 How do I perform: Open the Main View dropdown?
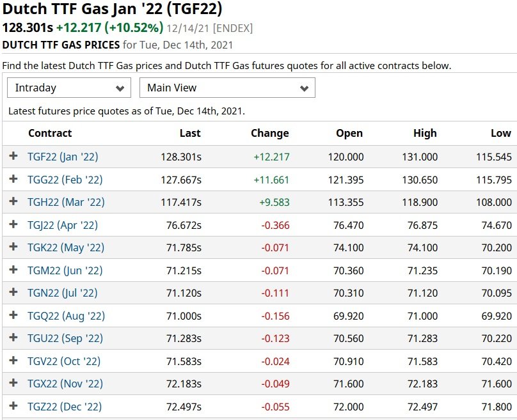click(x=227, y=88)
